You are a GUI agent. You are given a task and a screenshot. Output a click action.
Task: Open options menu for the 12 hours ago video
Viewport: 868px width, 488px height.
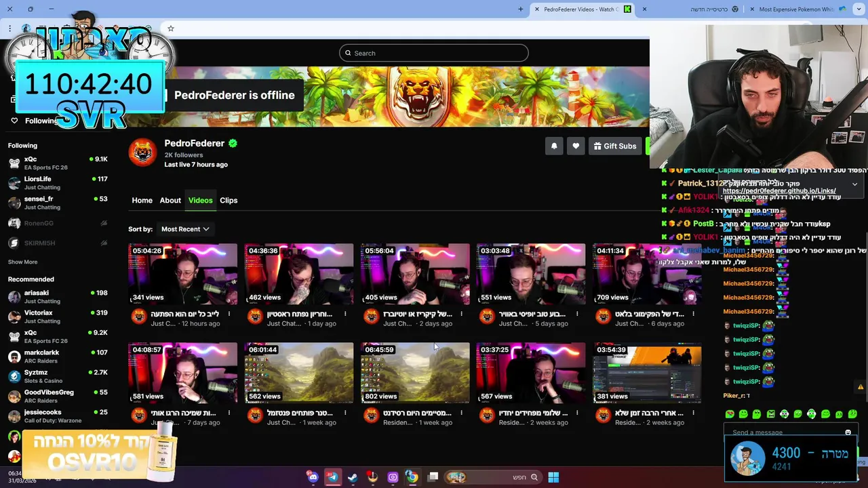pos(229,314)
